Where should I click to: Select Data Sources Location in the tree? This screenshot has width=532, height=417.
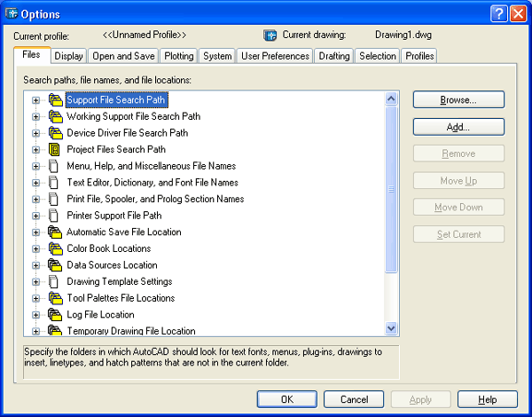(112, 265)
